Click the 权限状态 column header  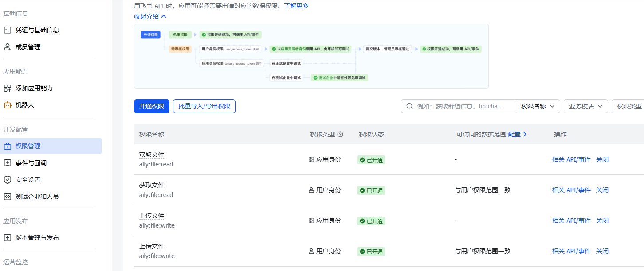372,134
